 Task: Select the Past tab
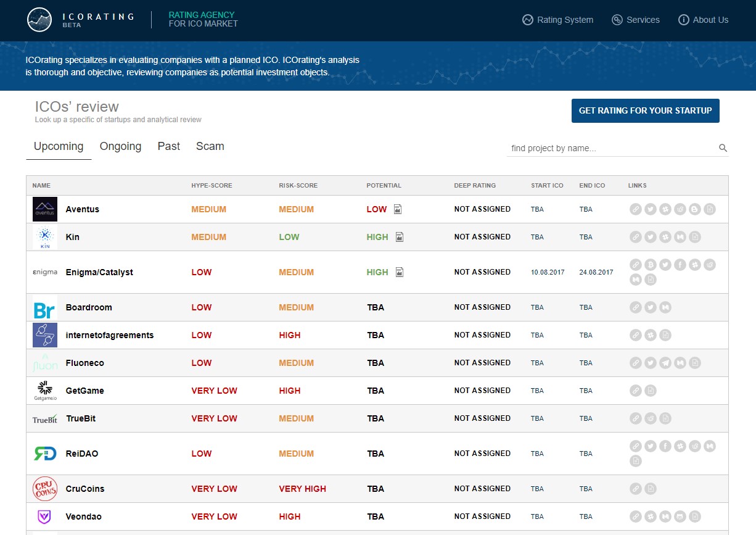coord(168,147)
